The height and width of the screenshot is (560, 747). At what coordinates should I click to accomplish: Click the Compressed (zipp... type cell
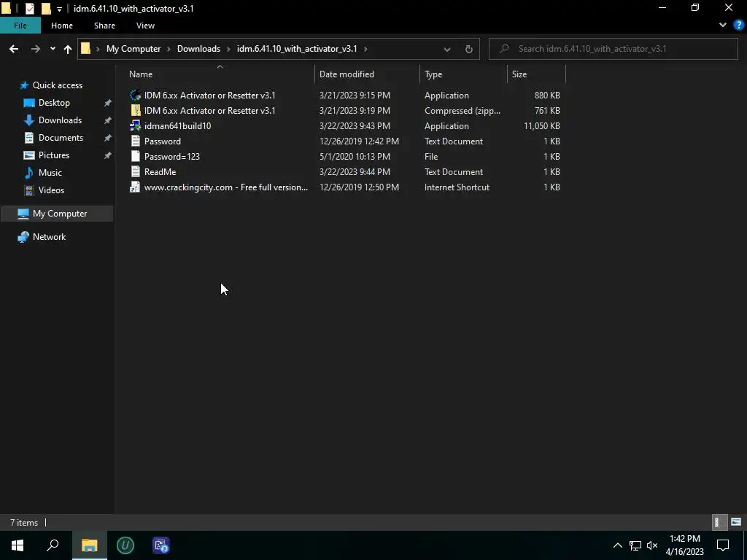click(462, 111)
